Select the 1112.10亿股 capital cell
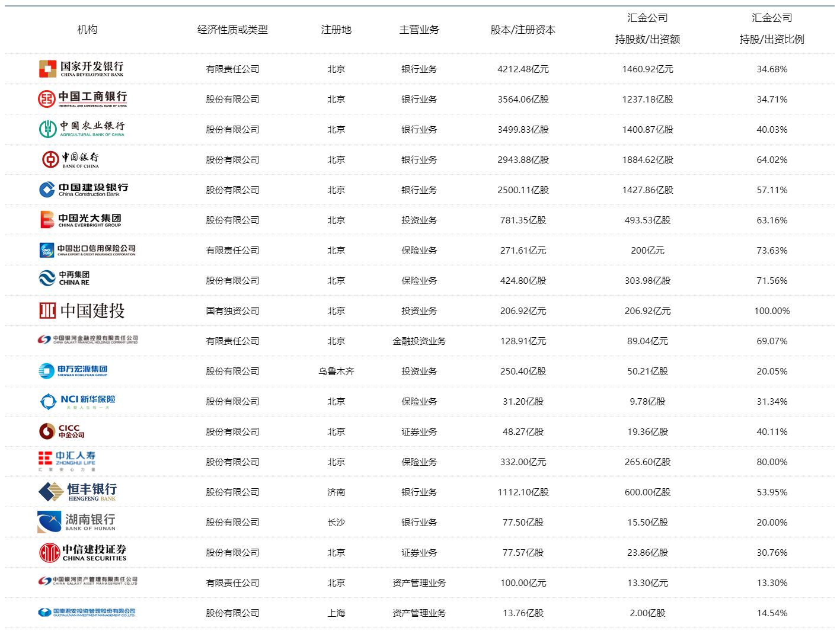Screen dimensions: 840x634 [523, 492]
